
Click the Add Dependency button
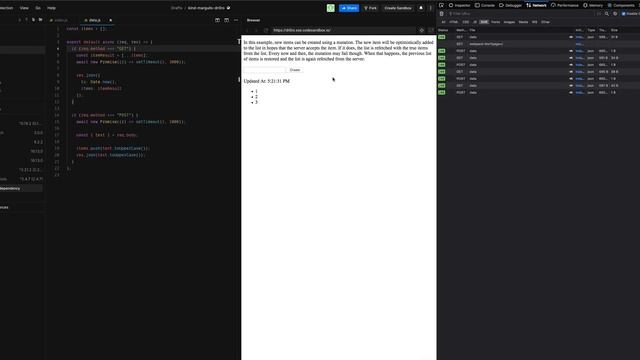pyautogui.click(x=21, y=189)
